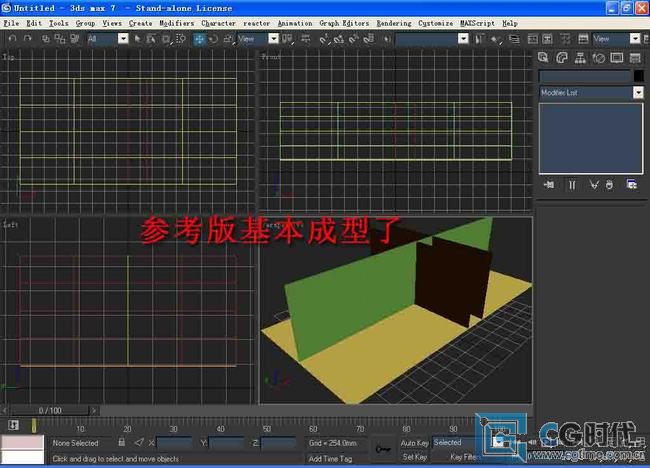Click the Undo arrow in the main toolbar
Screen dimensions: 650x468
tap(12, 39)
